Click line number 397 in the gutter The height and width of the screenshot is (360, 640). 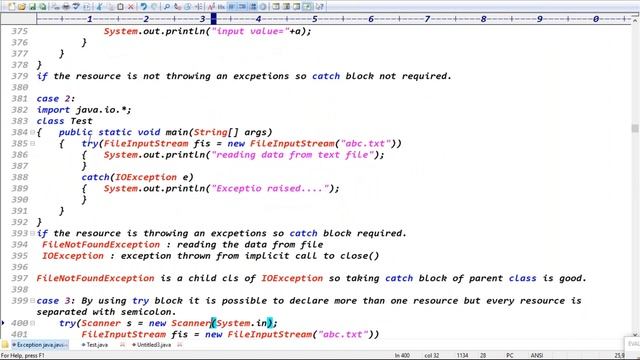(20, 278)
